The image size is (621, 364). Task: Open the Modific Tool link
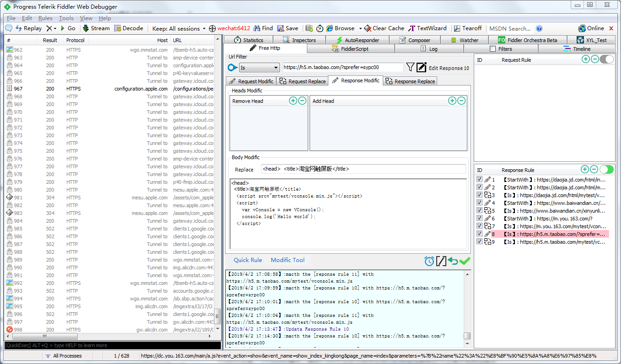pyautogui.click(x=288, y=260)
